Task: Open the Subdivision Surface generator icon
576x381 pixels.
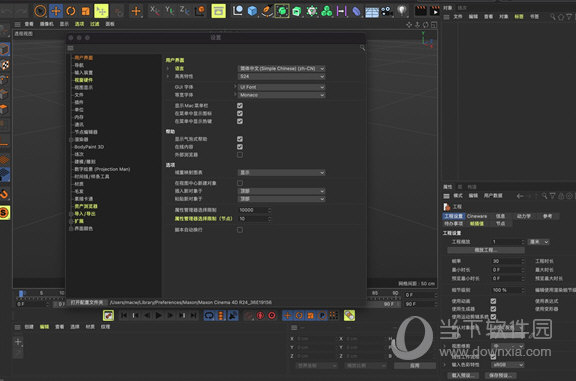Action: 282,11
